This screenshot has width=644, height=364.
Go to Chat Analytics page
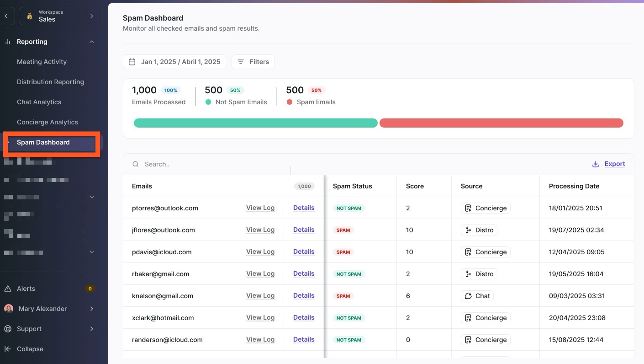point(39,102)
